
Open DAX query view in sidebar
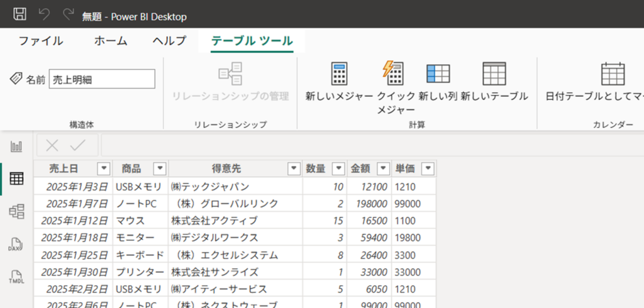pos(16,245)
